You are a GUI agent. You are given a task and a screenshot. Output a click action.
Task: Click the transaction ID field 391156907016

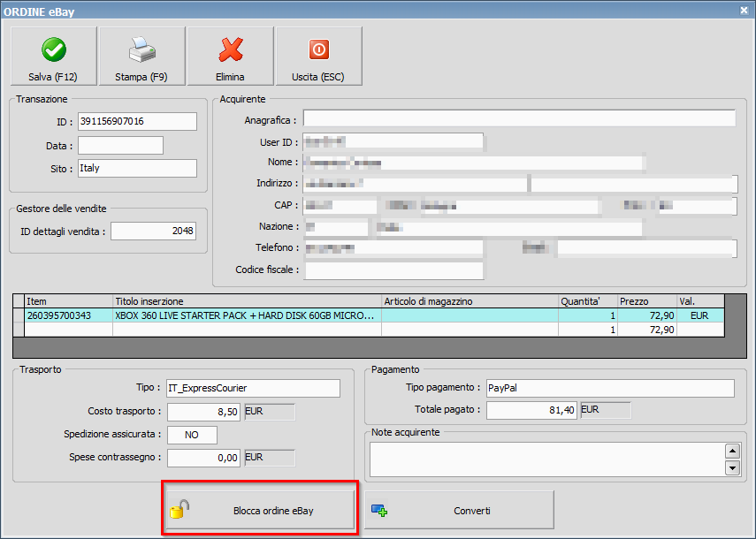coord(137,121)
